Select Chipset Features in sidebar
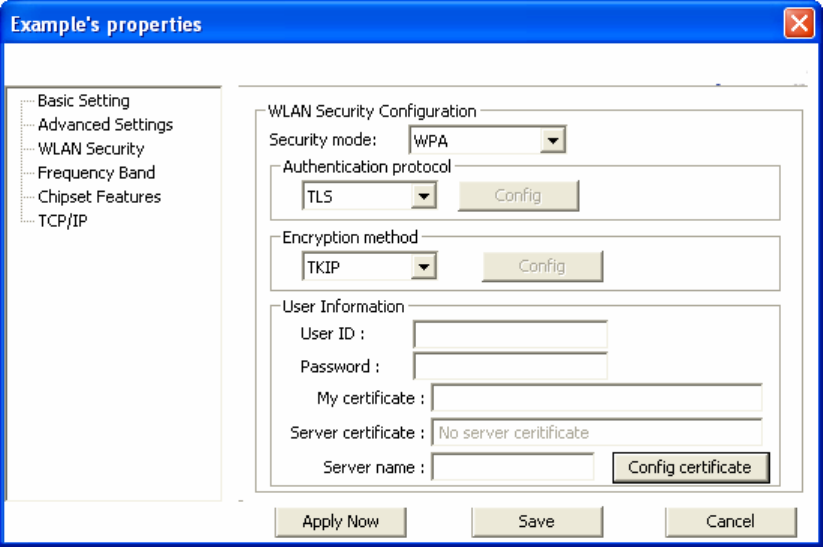This screenshot has height=547, width=823. pyautogui.click(x=99, y=197)
